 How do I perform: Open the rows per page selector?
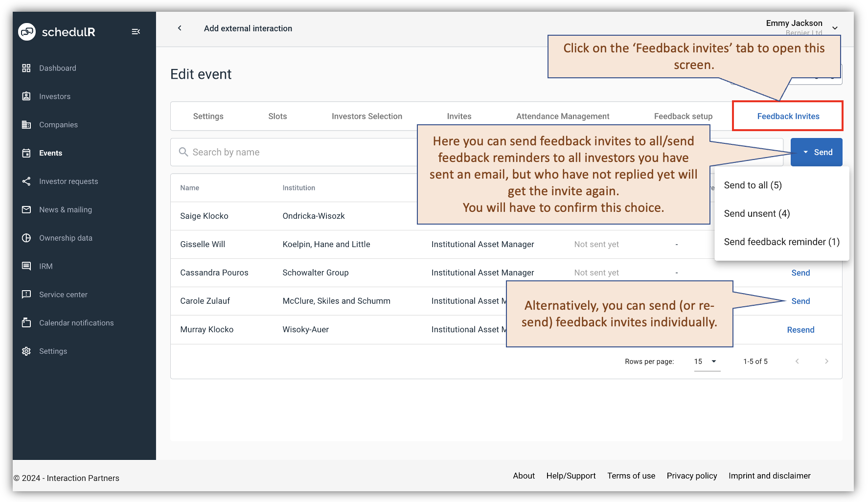tap(706, 361)
